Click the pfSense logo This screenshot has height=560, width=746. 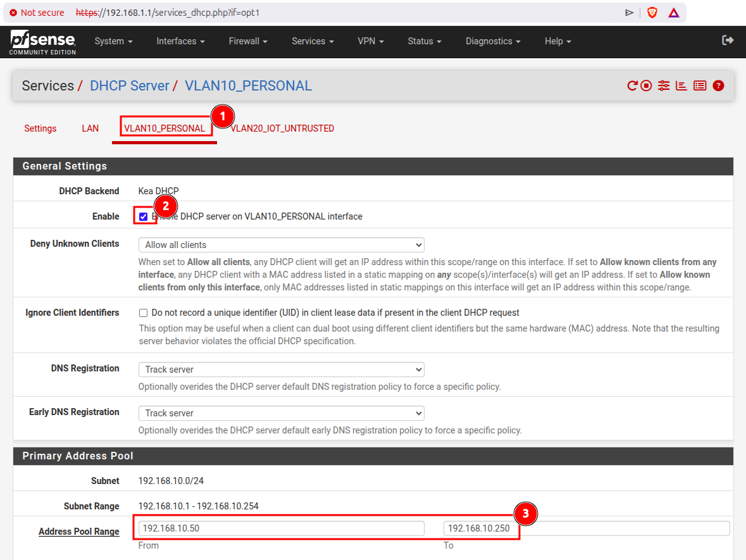point(43,42)
